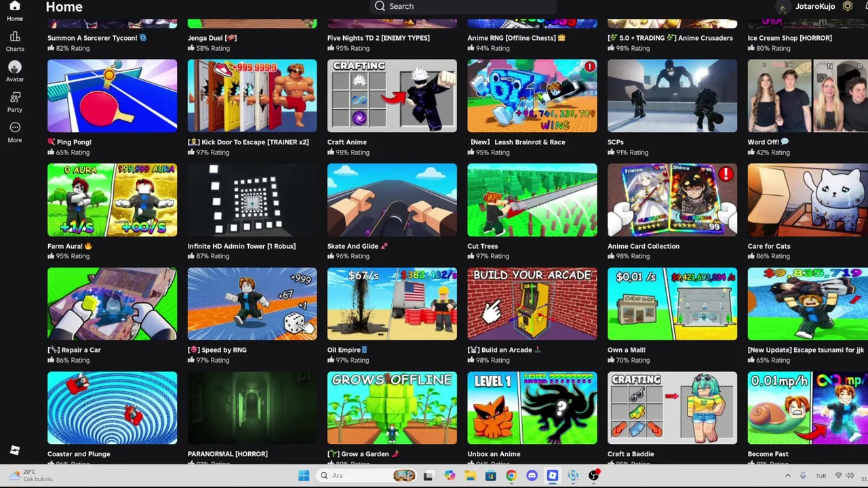The height and width of the screenshot is (488, 868).
Task: Open the Farm Aura! game thumbnail
Action: pyautogui.click(x=112, y=200)
